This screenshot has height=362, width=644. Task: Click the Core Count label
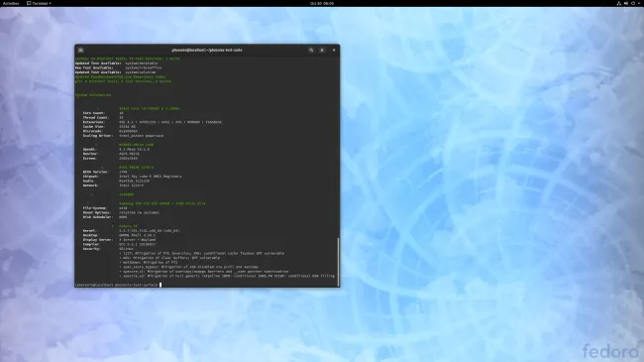(94, 113)
